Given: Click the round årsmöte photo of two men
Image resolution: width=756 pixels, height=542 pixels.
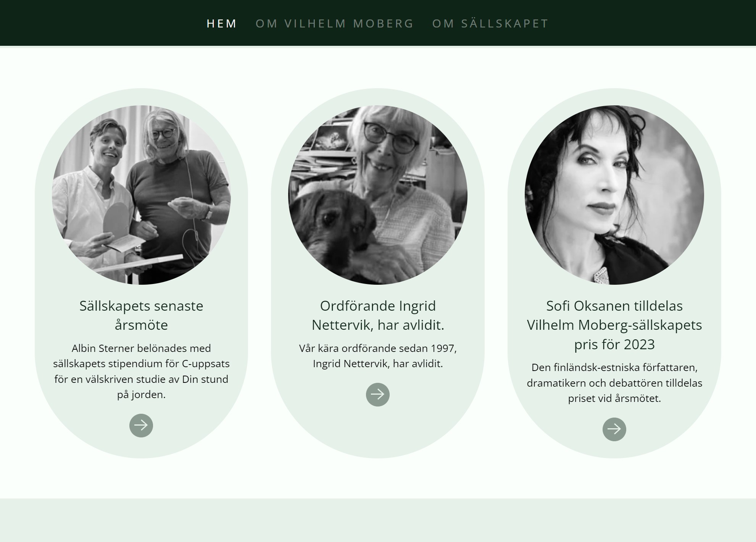Looking at the screenshot, I should [141, 195].
